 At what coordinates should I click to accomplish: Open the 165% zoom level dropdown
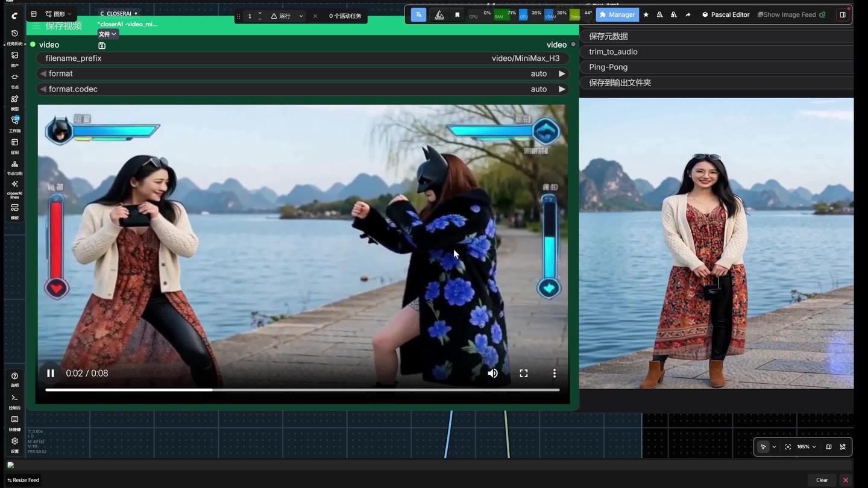pyautogui.click(x=807, y=447)
